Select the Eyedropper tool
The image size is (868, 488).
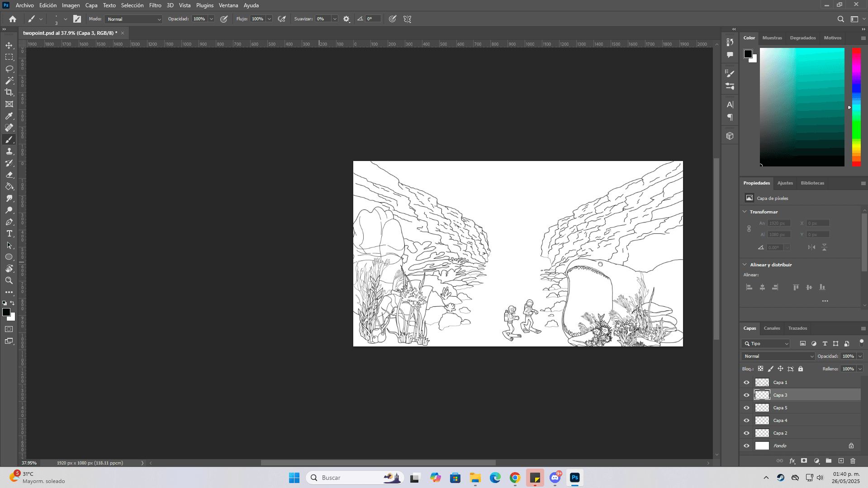(9, 116)
